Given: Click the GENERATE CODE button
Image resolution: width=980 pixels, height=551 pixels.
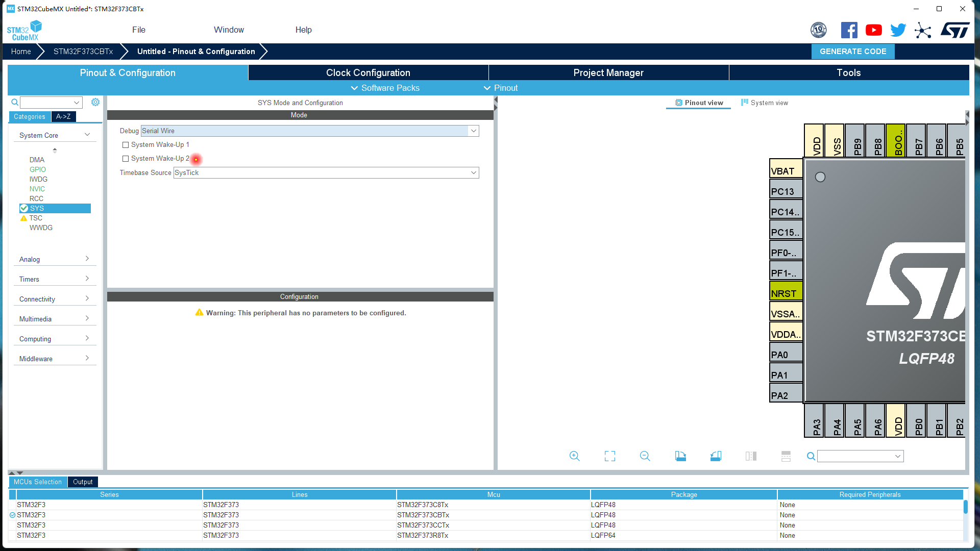Looking at the screenshot, I should coord(852,51).
